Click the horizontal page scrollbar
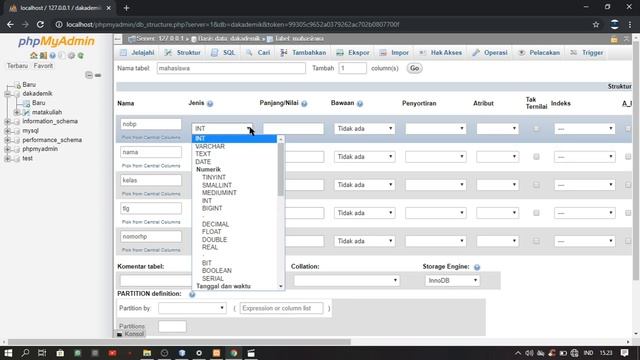Viewport: 640px width, 360px height. point(179,342)
